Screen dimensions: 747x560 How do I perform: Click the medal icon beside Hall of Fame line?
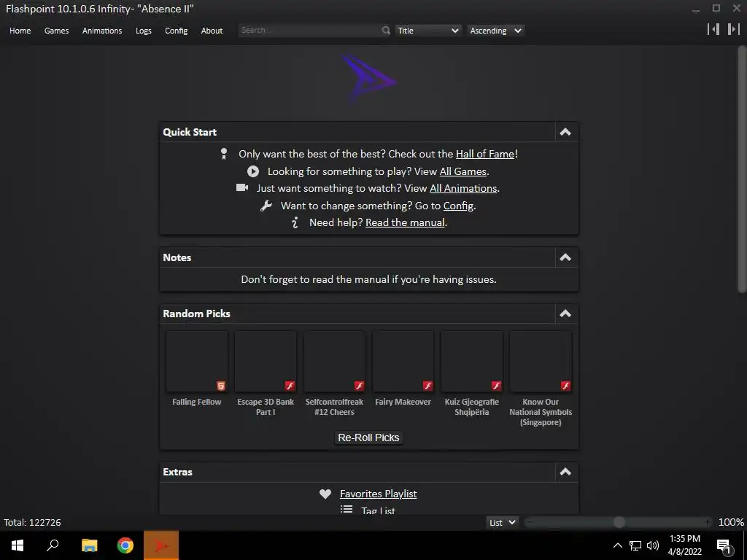(x=224, y=154)
